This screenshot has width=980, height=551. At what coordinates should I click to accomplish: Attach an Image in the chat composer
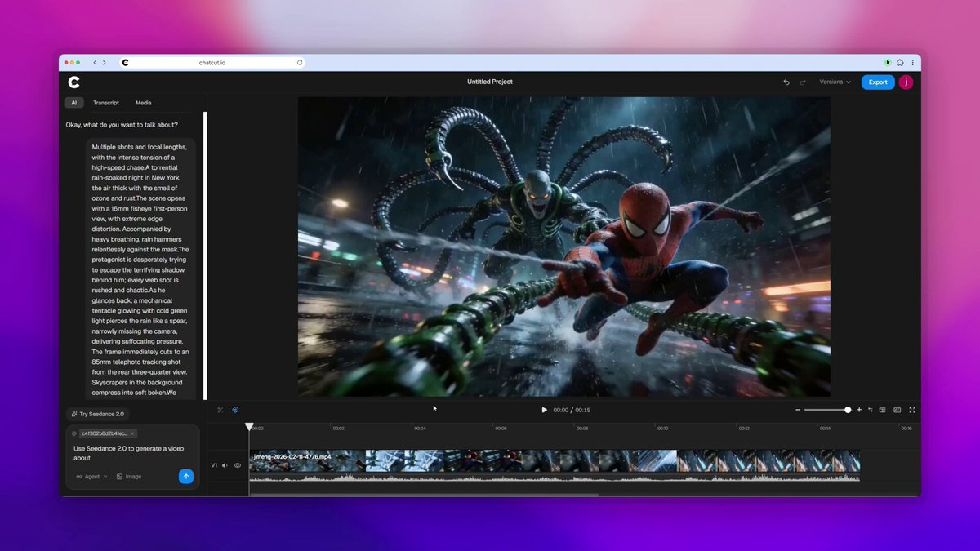pyautogui.click(x=128, y=476)
